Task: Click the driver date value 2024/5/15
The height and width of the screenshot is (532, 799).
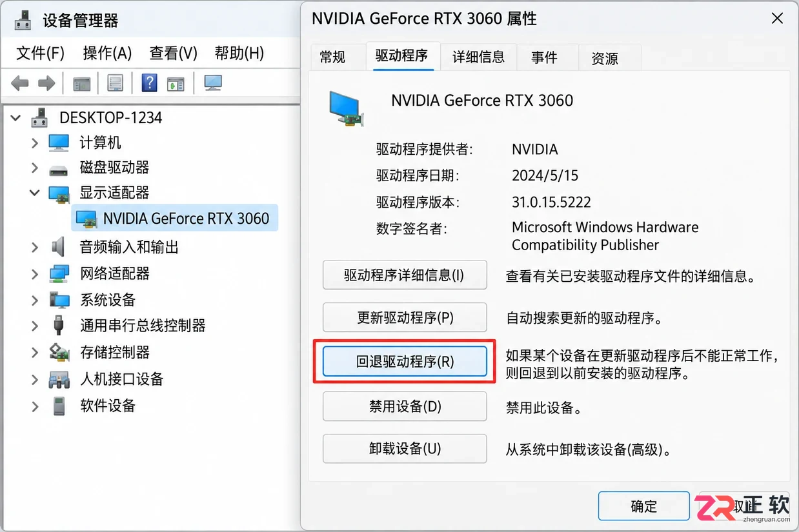Action: 545,175
